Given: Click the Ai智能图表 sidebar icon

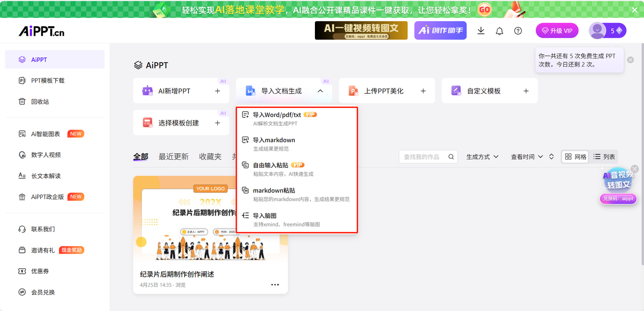Looking at the screenshot, I should (x=22, y=134).
